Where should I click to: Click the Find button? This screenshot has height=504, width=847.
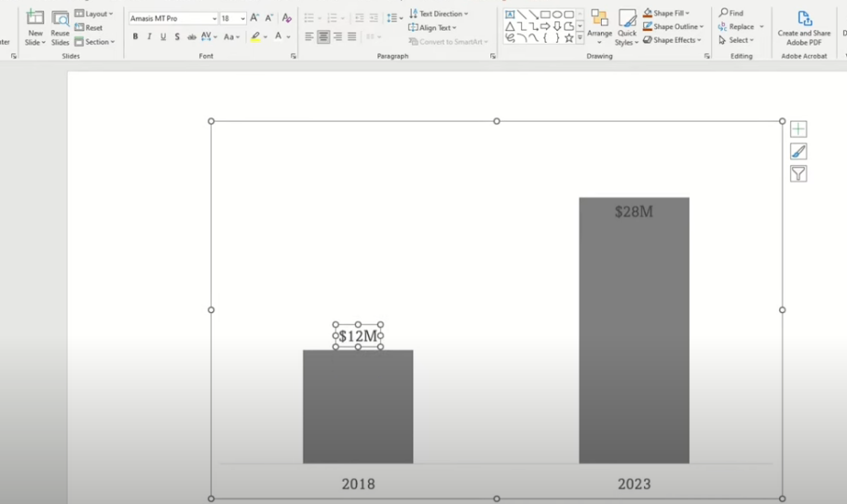pos(731,13)
